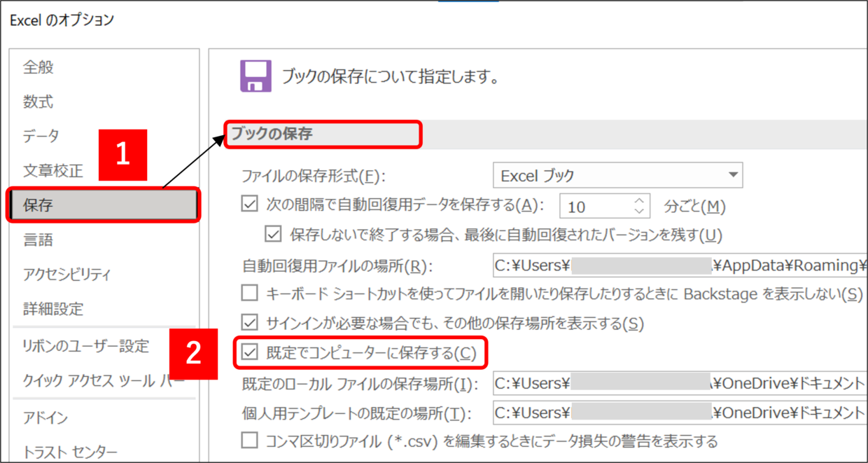Toggle サインインが必要な場合でも checkbox
The image size is (868, 463).
coord(249,323)
